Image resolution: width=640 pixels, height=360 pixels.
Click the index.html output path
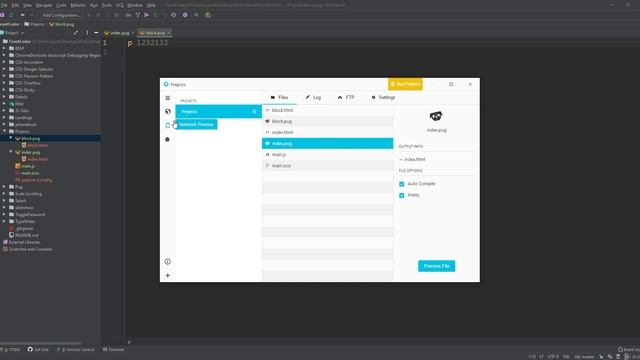415,160
